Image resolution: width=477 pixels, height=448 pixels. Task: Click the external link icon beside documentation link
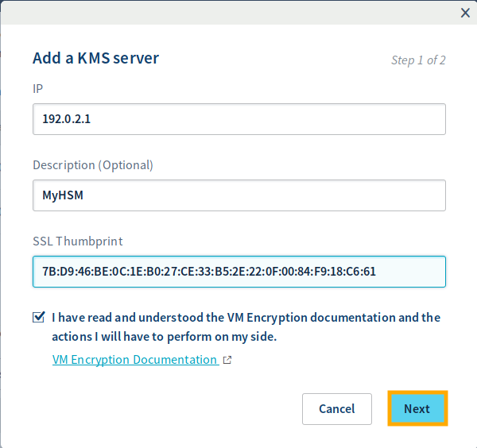pyautogui.click(x=227, y=360)
